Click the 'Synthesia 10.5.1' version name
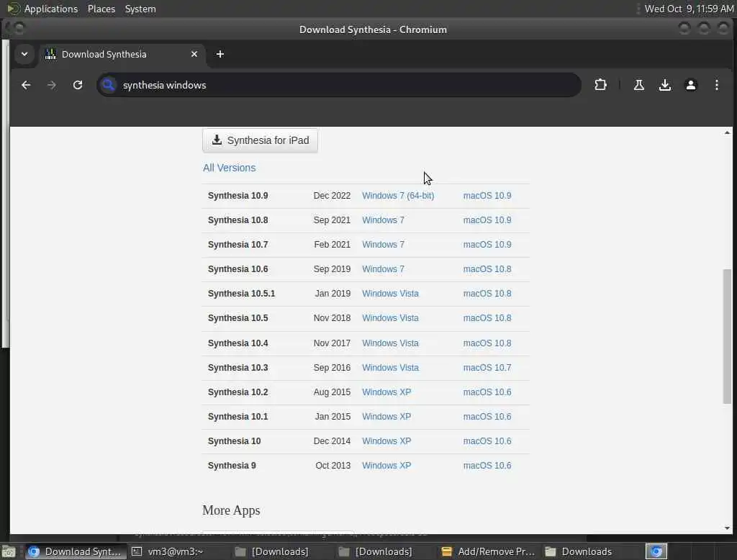 point(241,294)
